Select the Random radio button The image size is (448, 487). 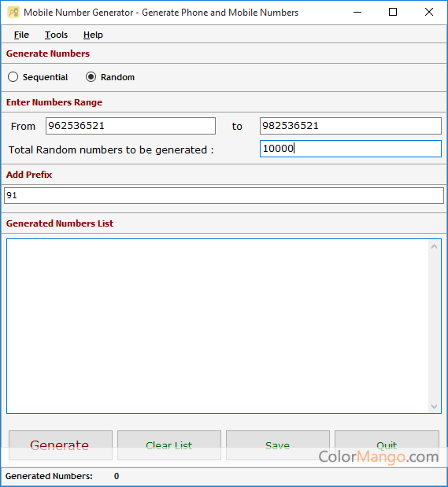click(91, 77)
